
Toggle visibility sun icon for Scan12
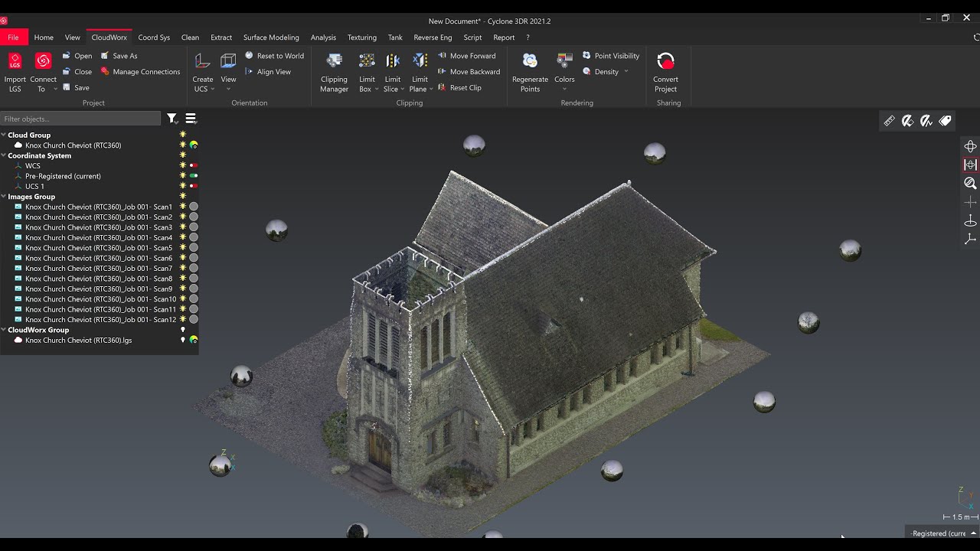(183, 320)
